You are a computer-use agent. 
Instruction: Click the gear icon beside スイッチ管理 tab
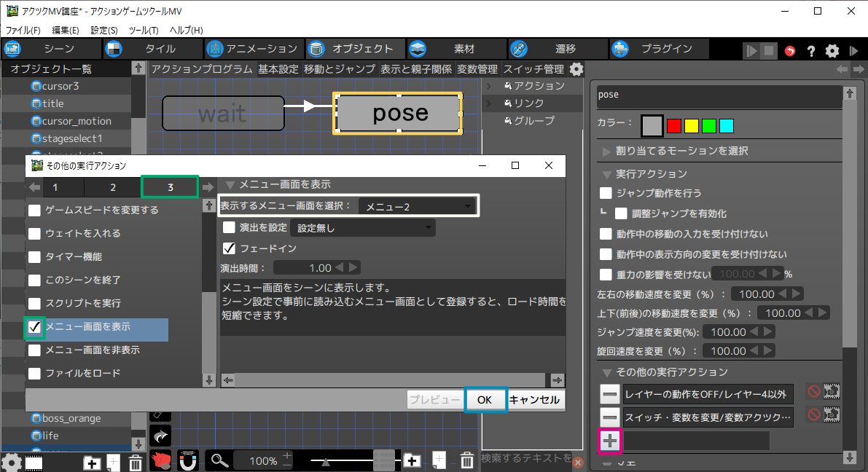(576, 69)
